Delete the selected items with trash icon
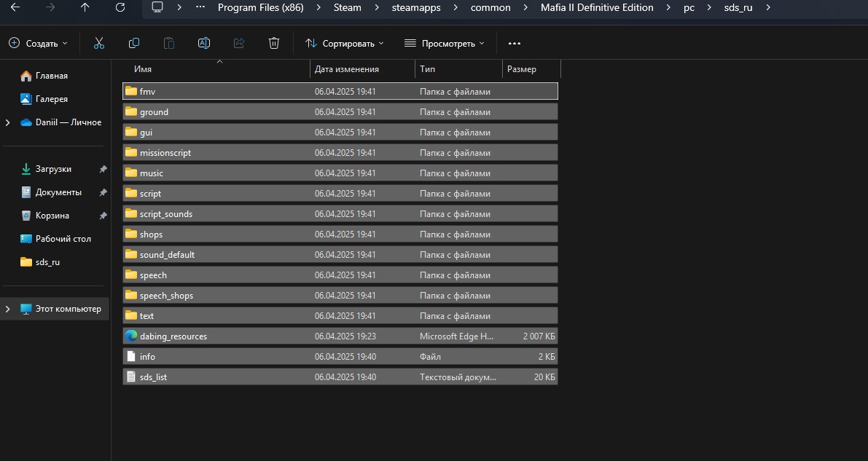The height and width of the screenshot is (461, 868). 274,43
